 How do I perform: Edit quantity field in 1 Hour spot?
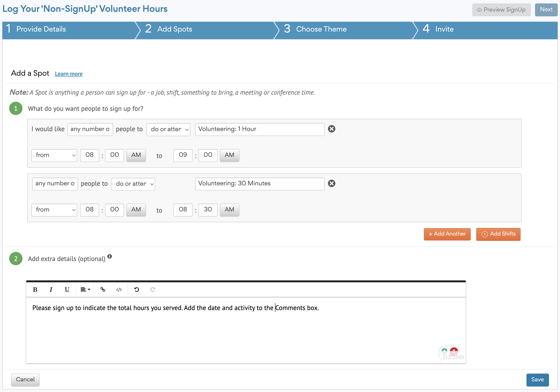pos(90,129)
